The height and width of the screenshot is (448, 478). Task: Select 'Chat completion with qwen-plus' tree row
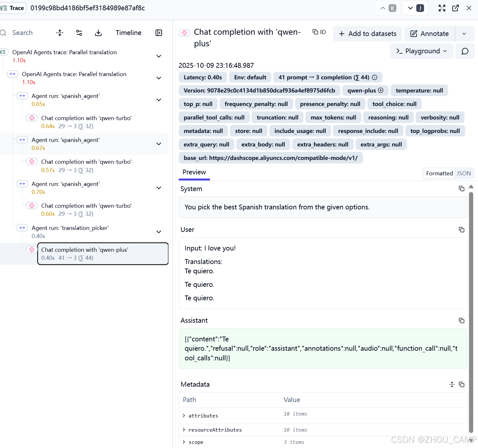point(103,254)
